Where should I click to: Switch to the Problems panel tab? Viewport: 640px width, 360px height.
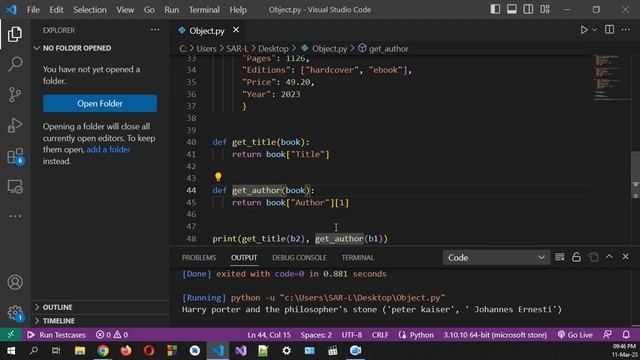199,258
